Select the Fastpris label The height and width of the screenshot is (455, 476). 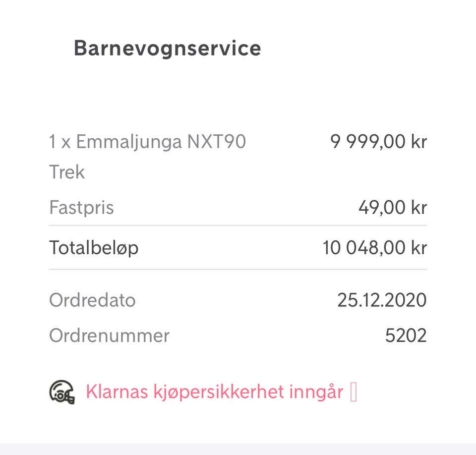(x=81, y=208)
